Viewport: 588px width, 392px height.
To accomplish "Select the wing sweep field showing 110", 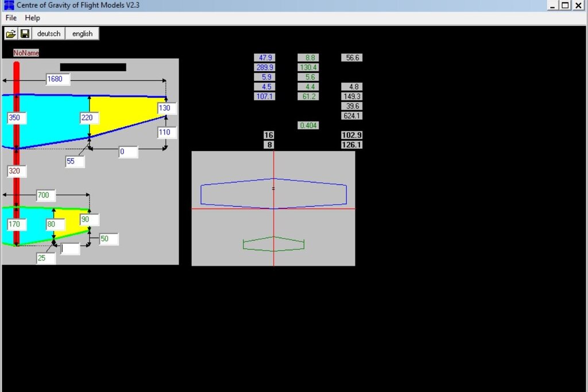I will 167,133.
